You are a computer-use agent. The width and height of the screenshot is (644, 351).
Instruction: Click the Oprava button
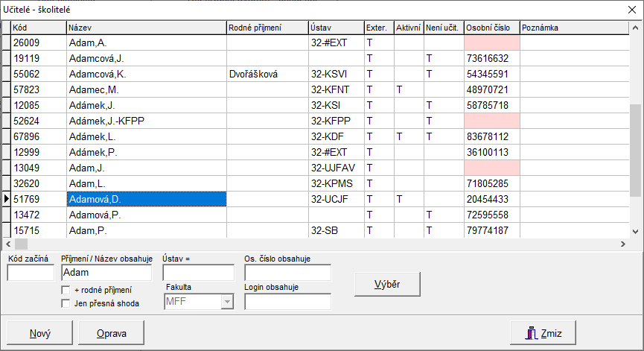[112, 333]
